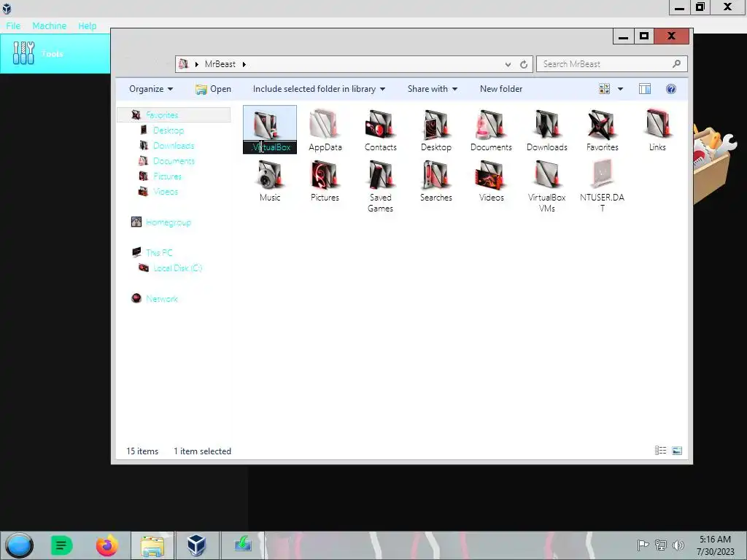Select the Saved Games folder
This screenshot has height=560, width=747.
point(380,186)
